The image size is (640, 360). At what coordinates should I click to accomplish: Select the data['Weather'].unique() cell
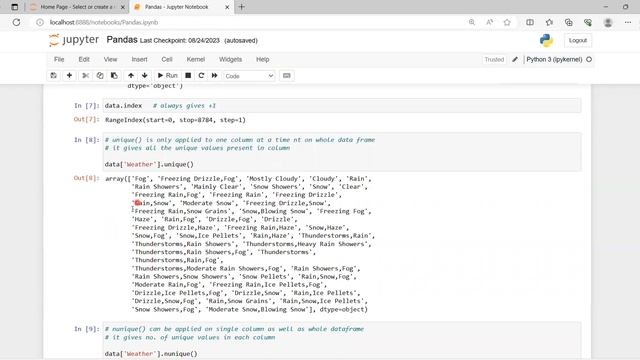[342, 152]
